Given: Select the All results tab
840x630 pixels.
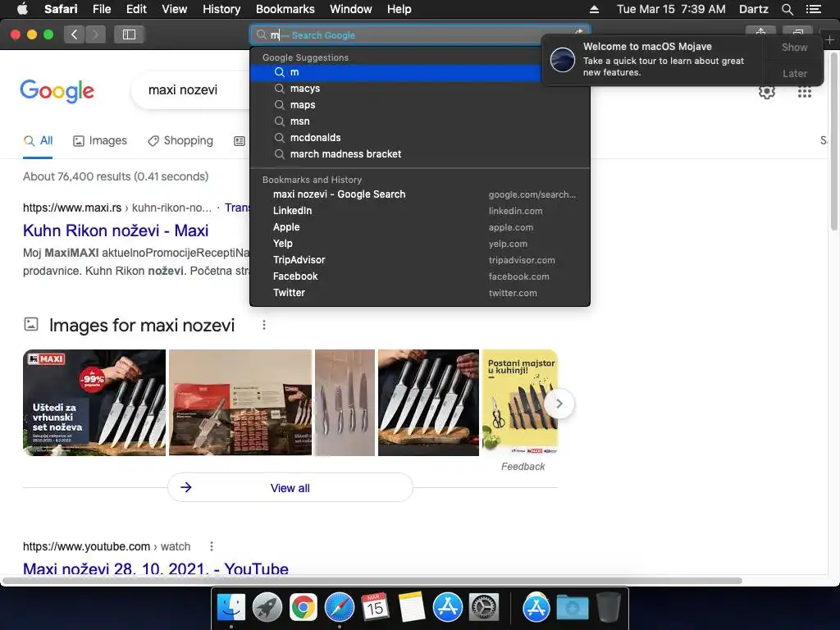Looking at the screenshot, I should pos(38,141).
